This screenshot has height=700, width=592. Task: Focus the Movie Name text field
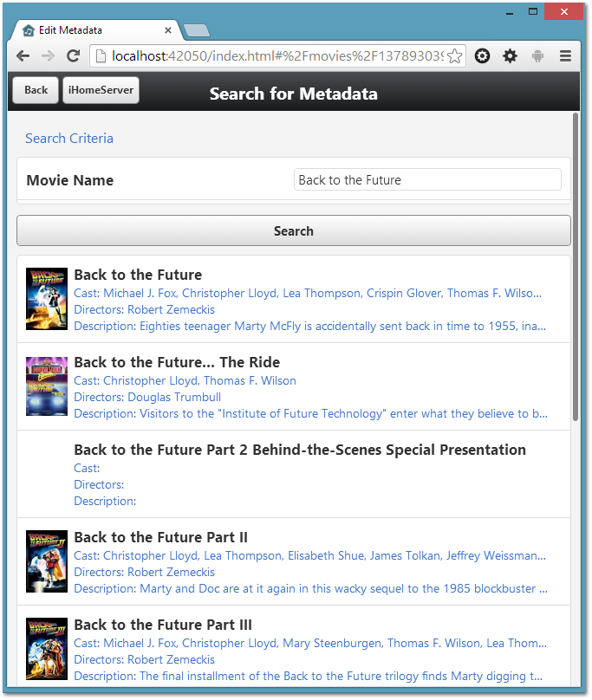(x=427, y=180)
